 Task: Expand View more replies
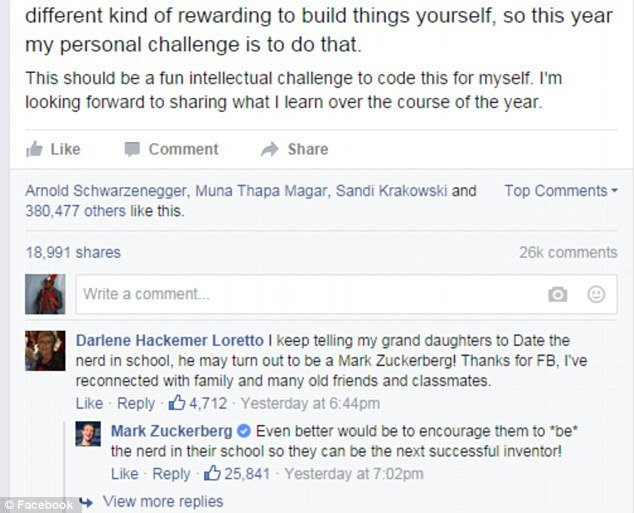(162, 501)
